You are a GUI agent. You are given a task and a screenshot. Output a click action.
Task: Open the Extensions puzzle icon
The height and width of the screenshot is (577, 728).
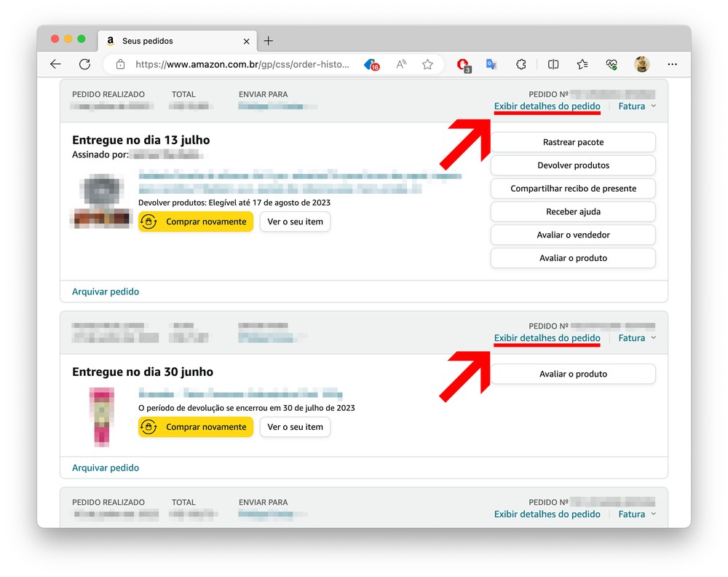coord(521,64)
